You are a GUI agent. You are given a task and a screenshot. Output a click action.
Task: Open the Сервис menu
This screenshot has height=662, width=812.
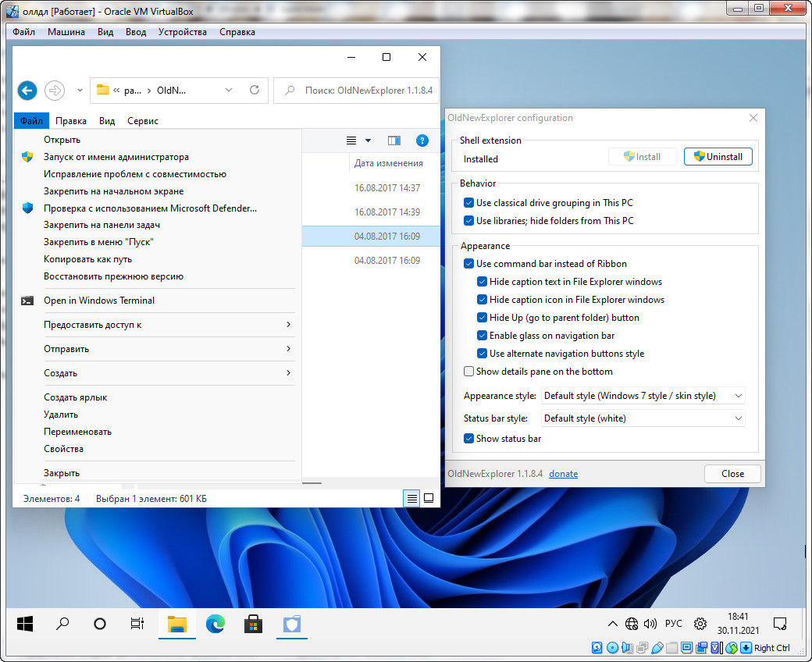[142, 120]
